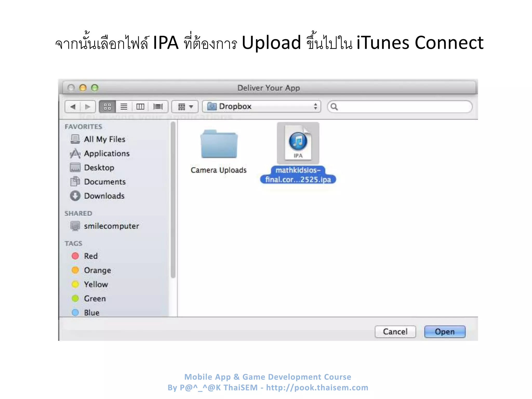
Task: Click the Orange tag dot
Action: coord(75,270)
